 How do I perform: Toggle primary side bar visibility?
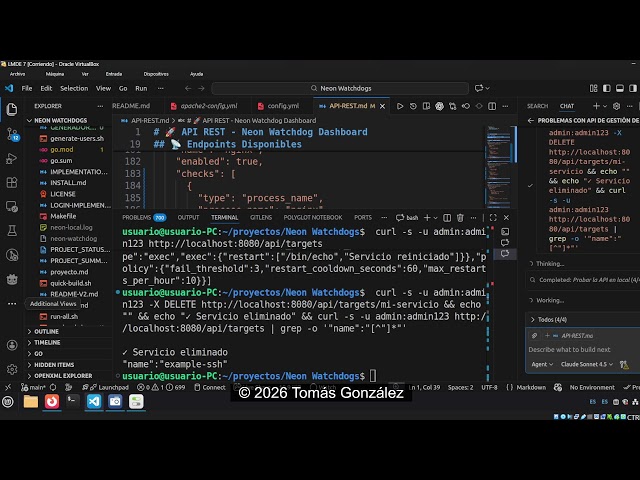pyautogui.click(x=607, y=88)
